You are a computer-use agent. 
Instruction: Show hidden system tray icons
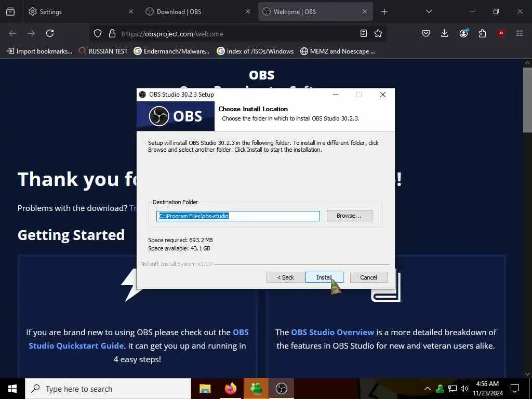(428, 389)
